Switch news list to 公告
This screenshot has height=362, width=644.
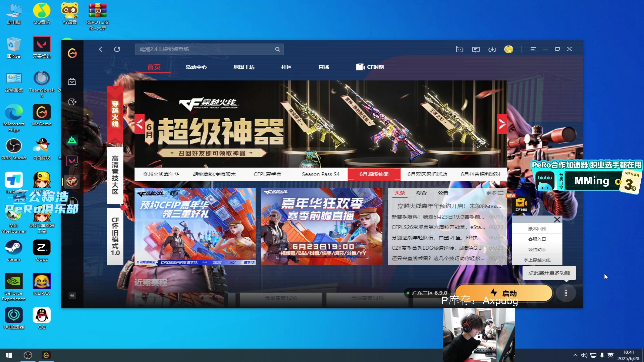pos(443,193)
